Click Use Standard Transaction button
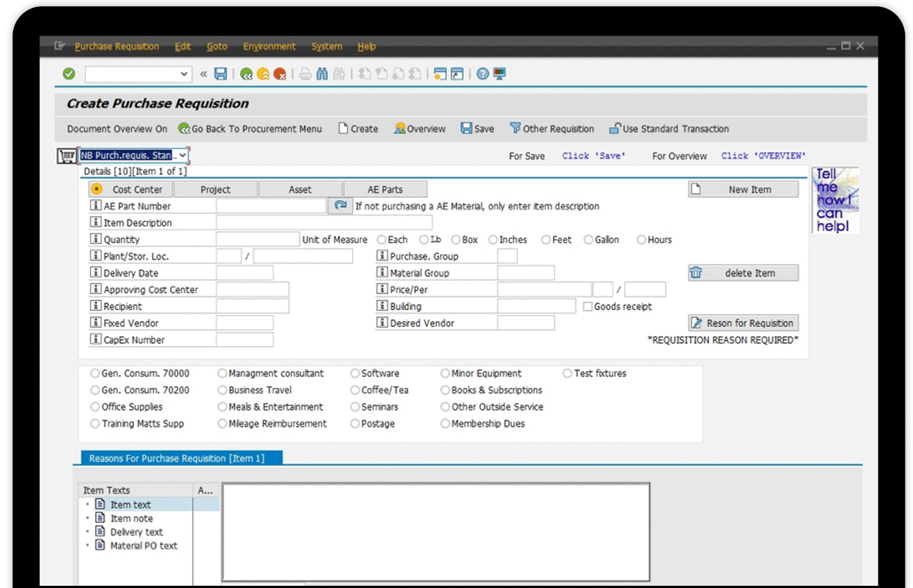 click(x=669, y=129)
